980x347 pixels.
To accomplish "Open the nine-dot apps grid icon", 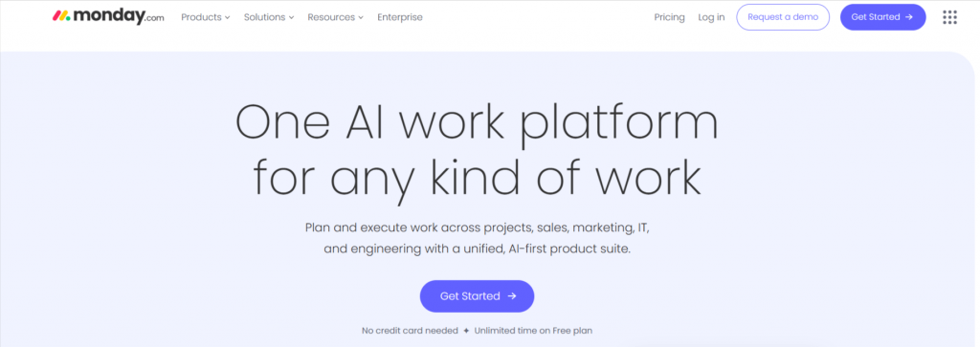I will click(x=949, y=17).
